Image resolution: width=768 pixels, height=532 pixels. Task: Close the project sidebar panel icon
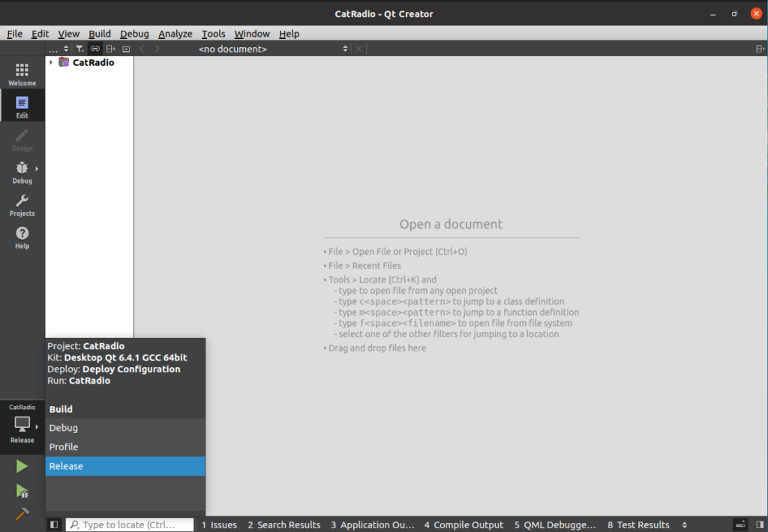pyautogui.click(x=126, y=49)
